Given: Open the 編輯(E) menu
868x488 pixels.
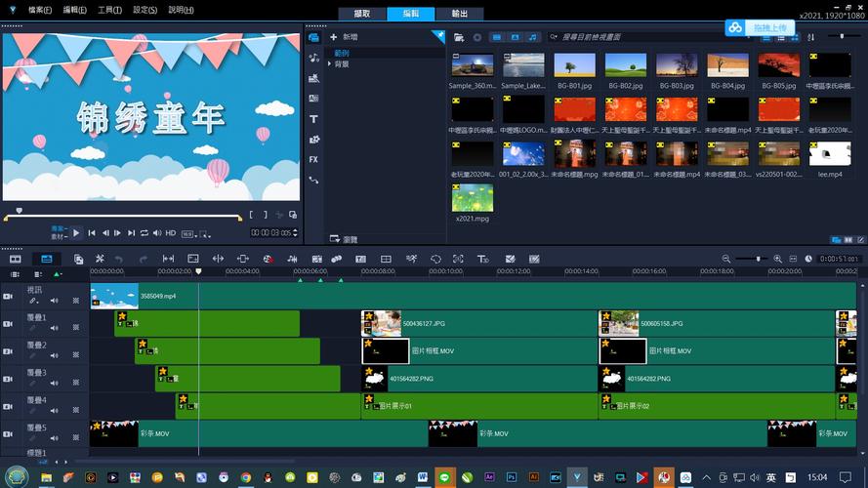Looking at the screenshot, I should click(75, 10).
